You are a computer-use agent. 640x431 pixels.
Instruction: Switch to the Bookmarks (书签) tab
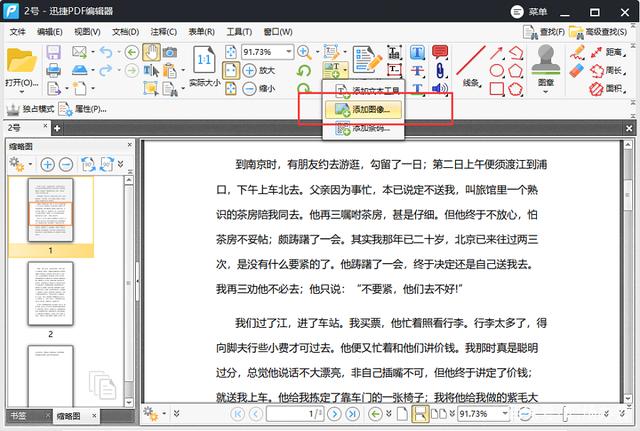18,416
